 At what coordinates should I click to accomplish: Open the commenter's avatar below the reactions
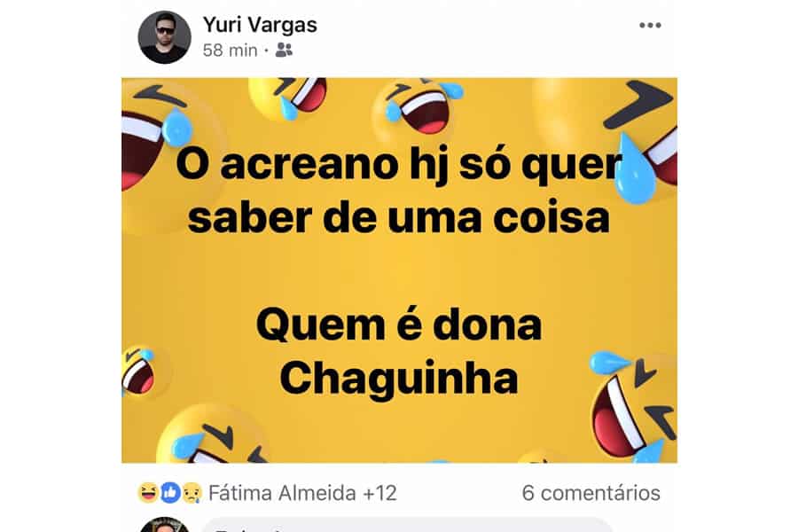(x=164, y=525)
